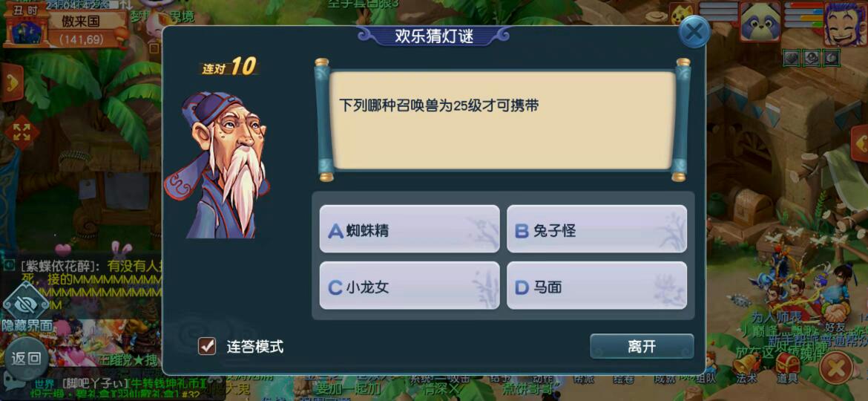Click the orange four-arrow fullscreen icon
This screenshot has width=868, height=401.
click(22, 132)
